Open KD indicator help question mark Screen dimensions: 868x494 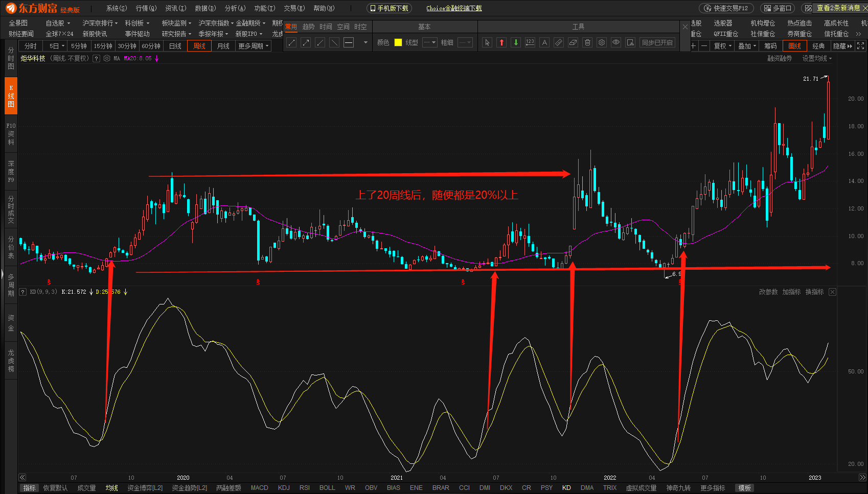pyautogui.click(x=22, y=292)
